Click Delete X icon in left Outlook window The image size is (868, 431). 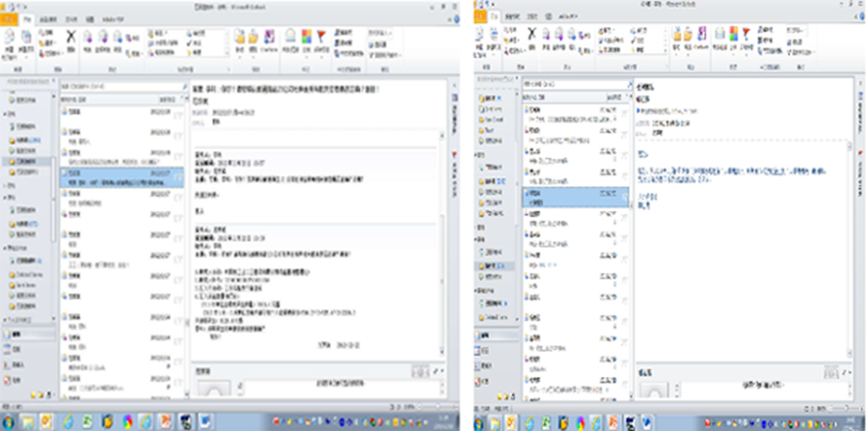pyautogui.click(x=71, y=38)
